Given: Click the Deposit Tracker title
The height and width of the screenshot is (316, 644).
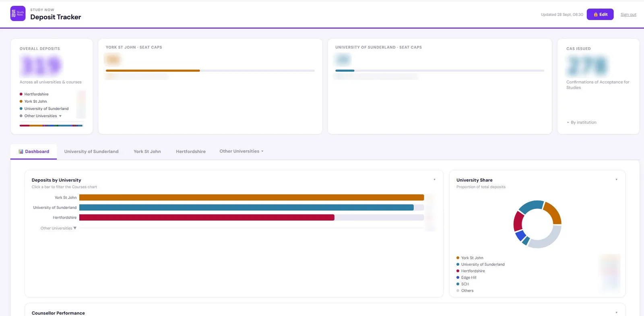Looking at the screenshot, I should 56,17.
